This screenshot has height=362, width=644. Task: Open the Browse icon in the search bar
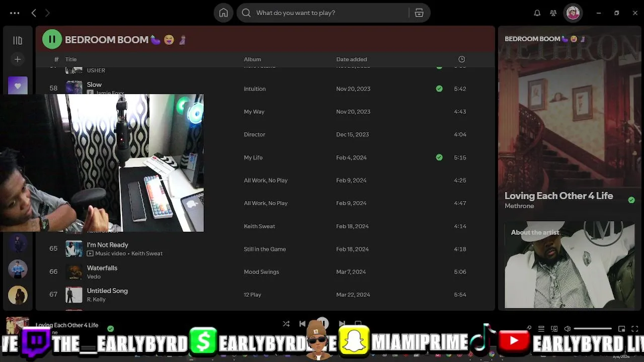(419, 13)
